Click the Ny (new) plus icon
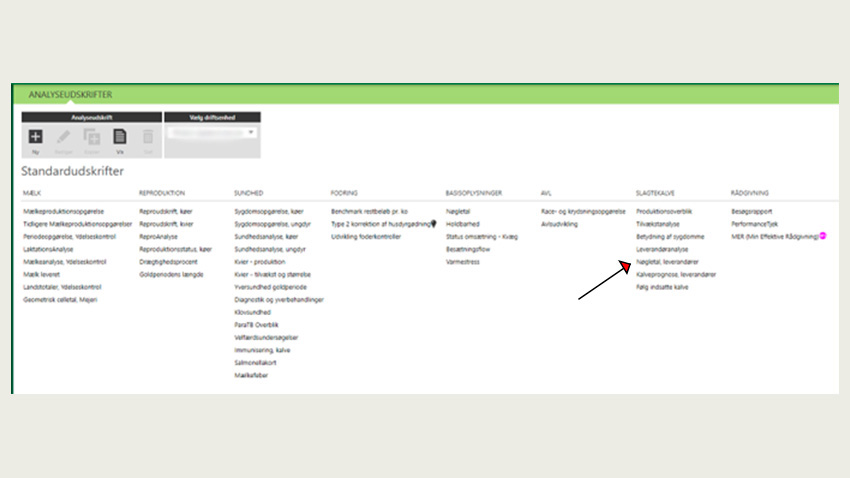The height and width of the screenshot is (478, 850). coord(35,137)
